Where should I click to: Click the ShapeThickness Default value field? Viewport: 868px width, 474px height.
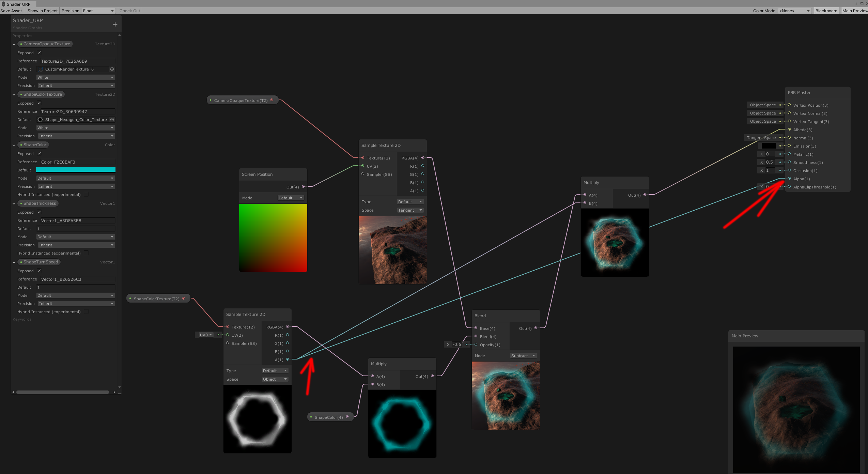tap(76, 229)
